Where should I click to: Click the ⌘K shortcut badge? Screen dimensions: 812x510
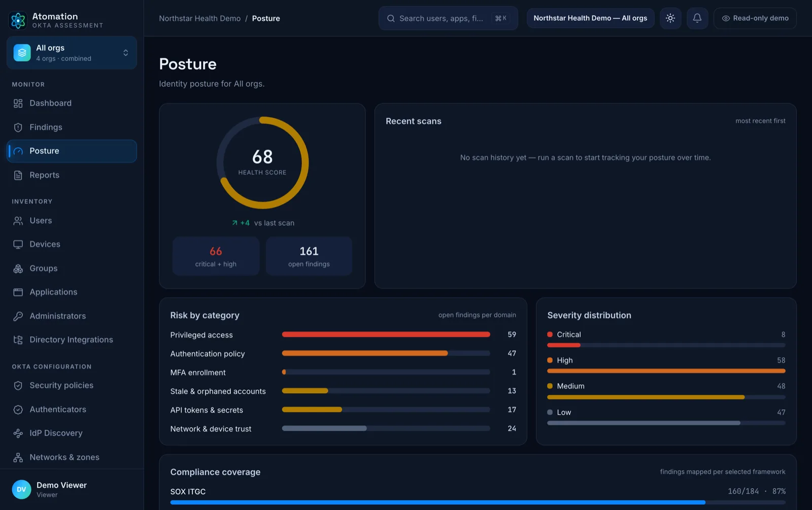point(501,18)
